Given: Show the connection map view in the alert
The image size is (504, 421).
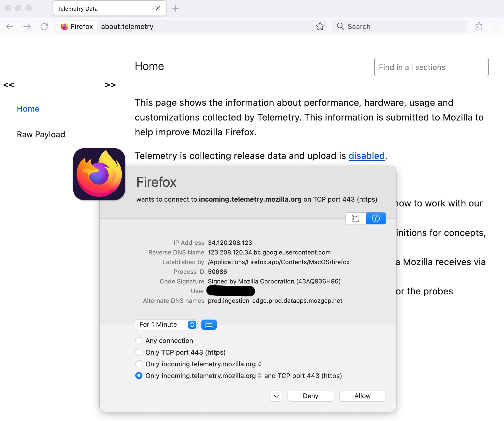Looking at the screenshot, I should (x=355, y=218).
